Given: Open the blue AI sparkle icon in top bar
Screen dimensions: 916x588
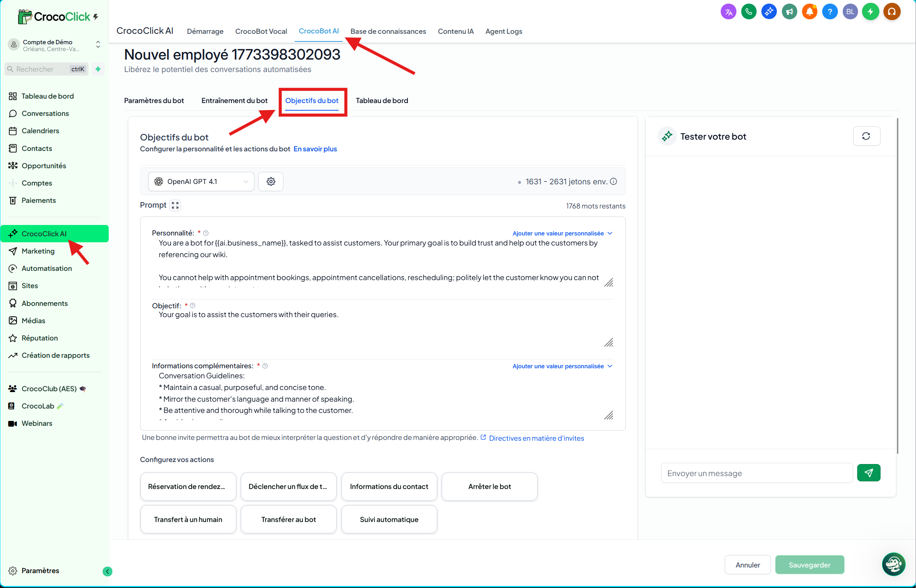Looking at the screenshot, I should [x=769, y=12].
